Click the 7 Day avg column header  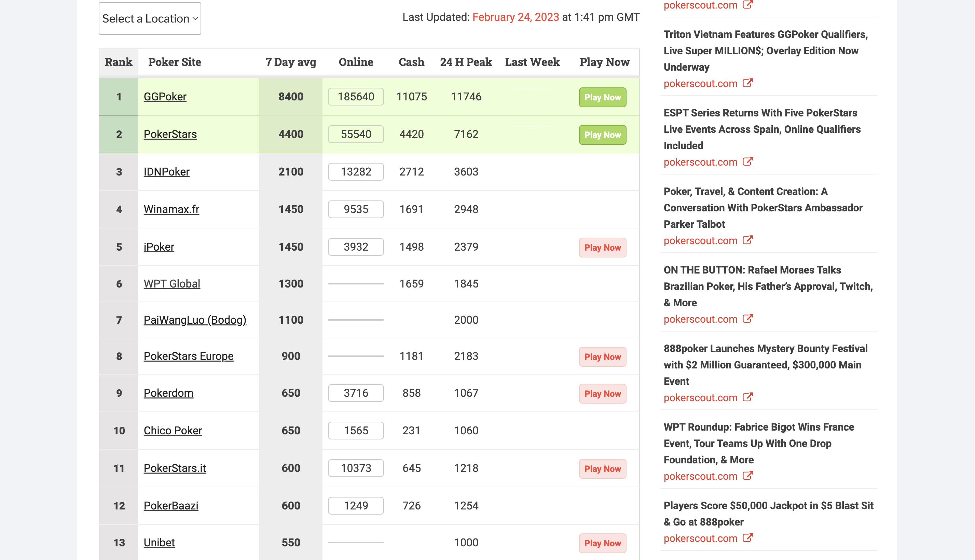click(290, 62)
